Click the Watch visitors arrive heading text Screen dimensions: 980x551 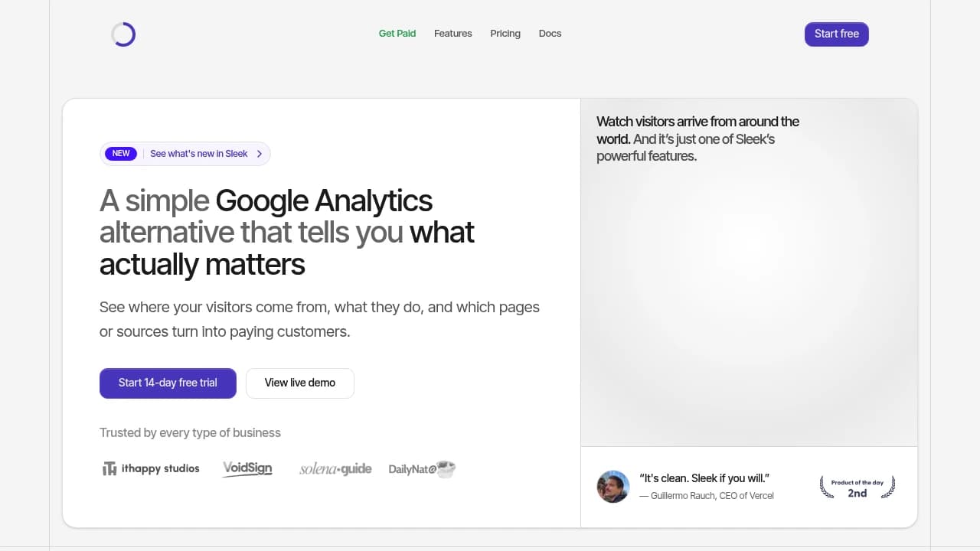point(697,139)
